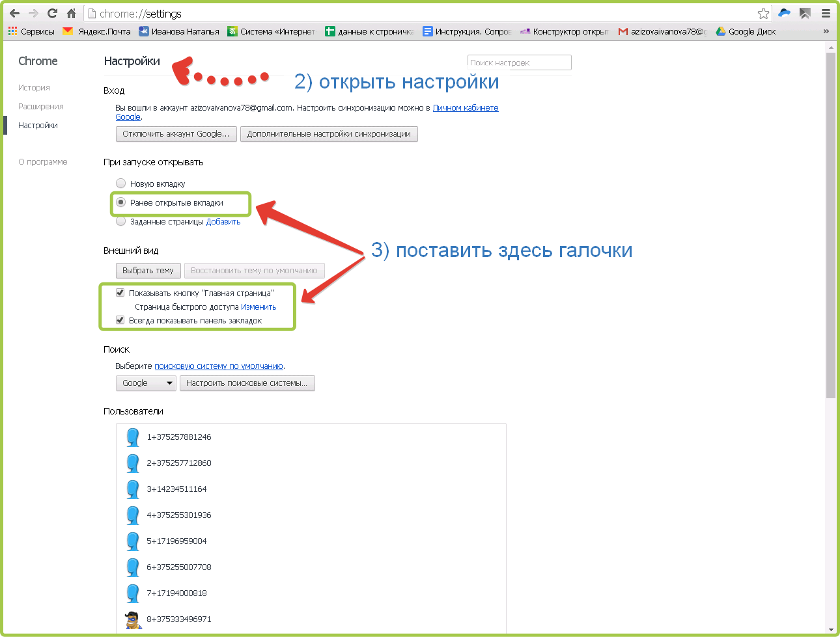Bookmark this page with the star icon

tap(763, 14)
